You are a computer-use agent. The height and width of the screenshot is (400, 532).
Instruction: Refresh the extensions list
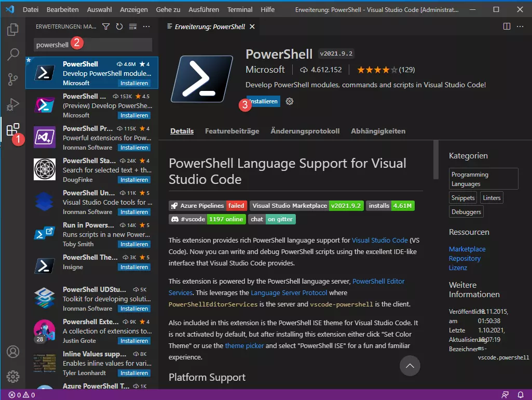tap(119, 26)
